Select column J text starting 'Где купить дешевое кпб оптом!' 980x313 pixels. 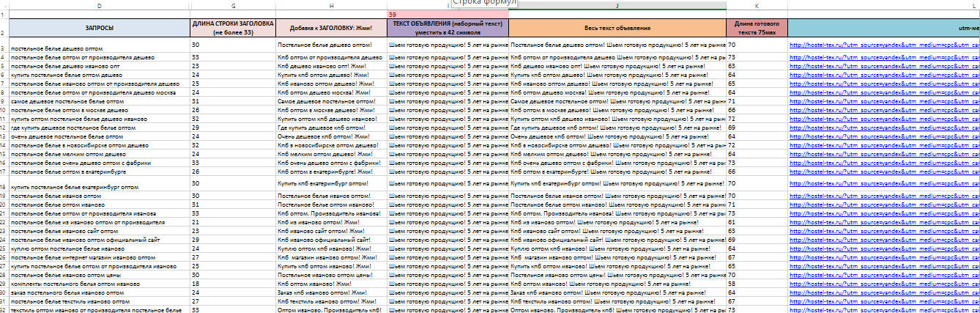pos(617,127)
